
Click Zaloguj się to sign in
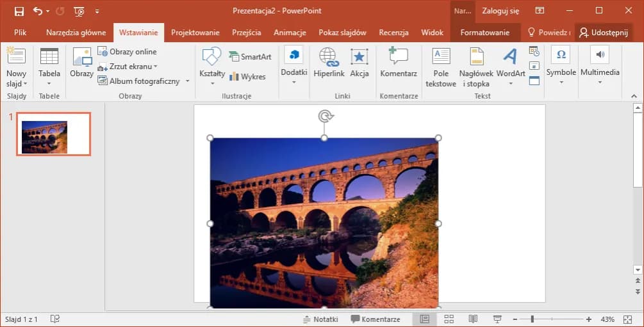pos(500,11)
